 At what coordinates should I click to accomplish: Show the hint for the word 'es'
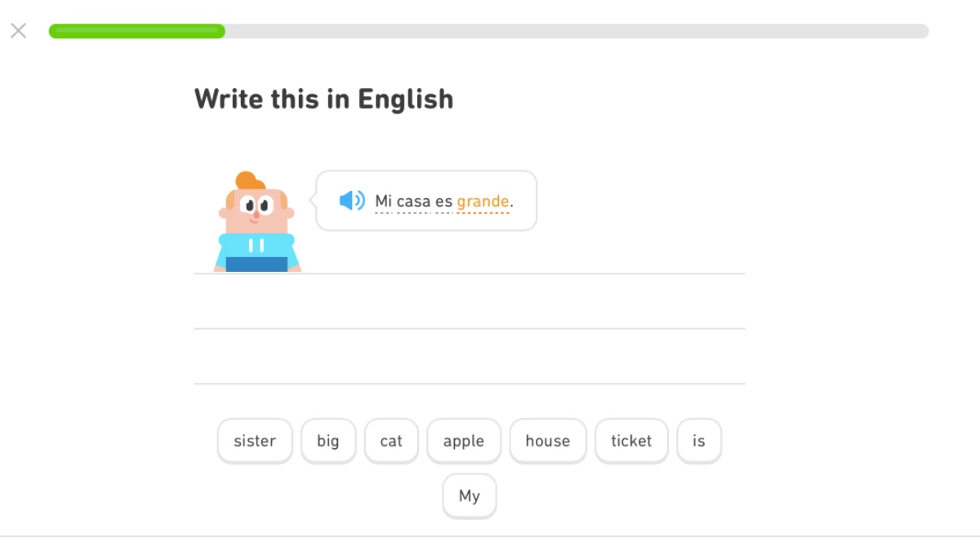click(443, 201)
